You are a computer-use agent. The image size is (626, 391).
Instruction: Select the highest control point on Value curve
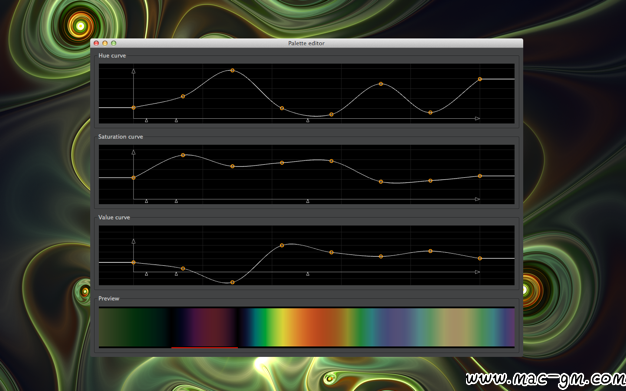click(x=282, y=245)
